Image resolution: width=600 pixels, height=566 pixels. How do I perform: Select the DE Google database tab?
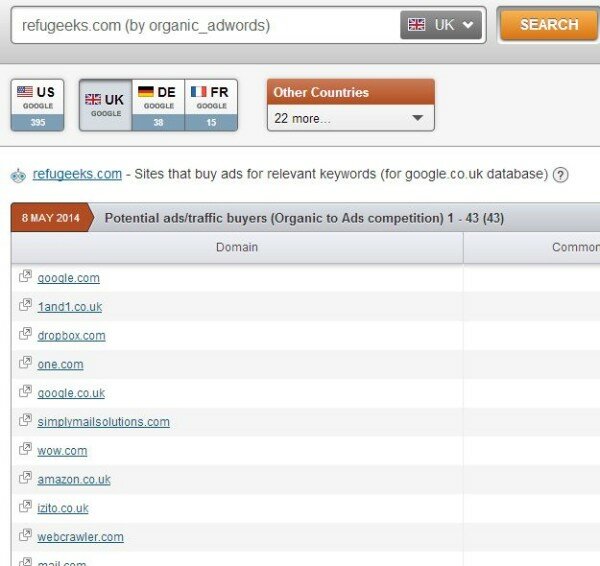coord(158,105)
